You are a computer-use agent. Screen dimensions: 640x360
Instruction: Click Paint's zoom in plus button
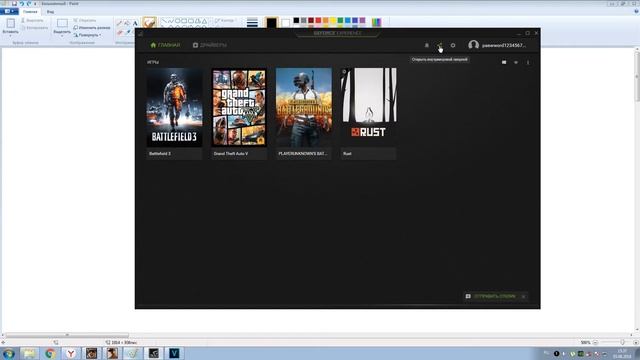pos(636,342)
